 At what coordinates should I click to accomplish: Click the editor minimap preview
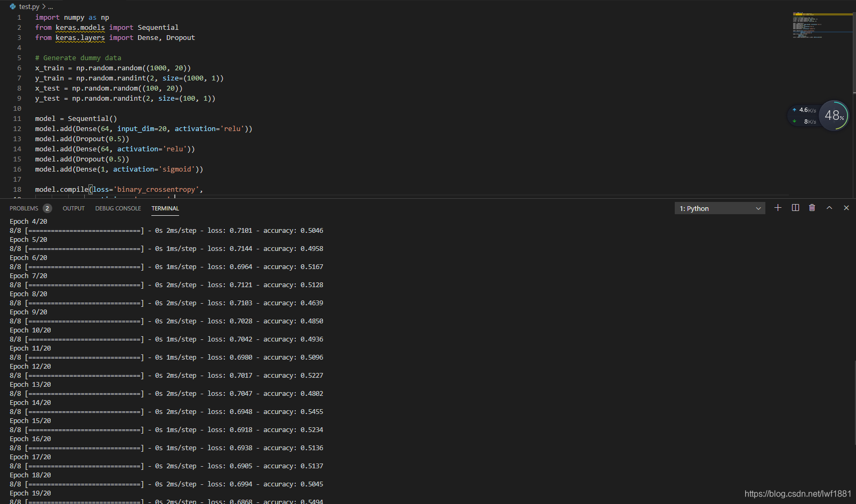tap(821, 25)
